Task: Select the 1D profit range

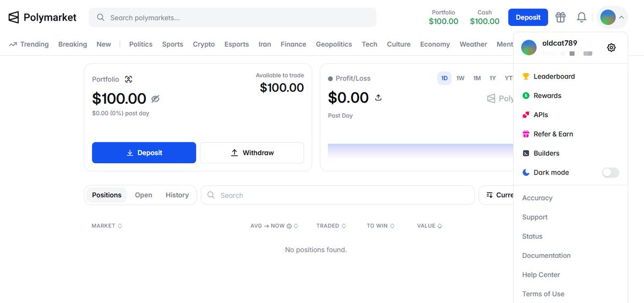Action: click(x=444, y=78)
